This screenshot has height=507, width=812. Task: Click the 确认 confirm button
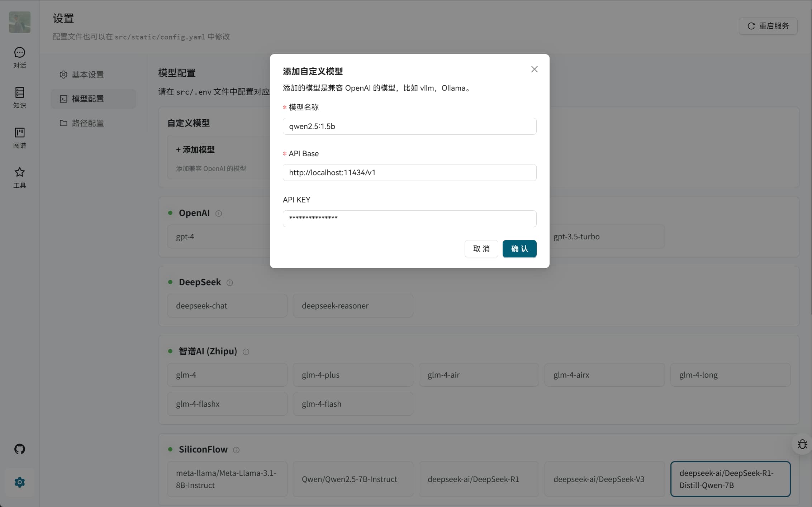click(519, 249)
